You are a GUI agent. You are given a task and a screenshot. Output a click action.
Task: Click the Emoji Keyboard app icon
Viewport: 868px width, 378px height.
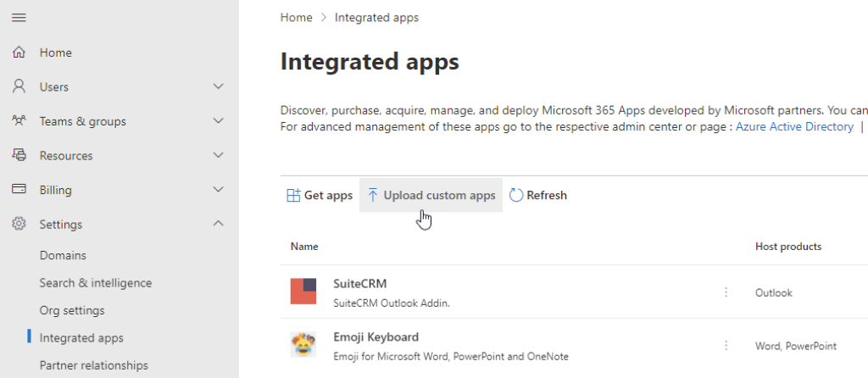click(x=303, y=345)
